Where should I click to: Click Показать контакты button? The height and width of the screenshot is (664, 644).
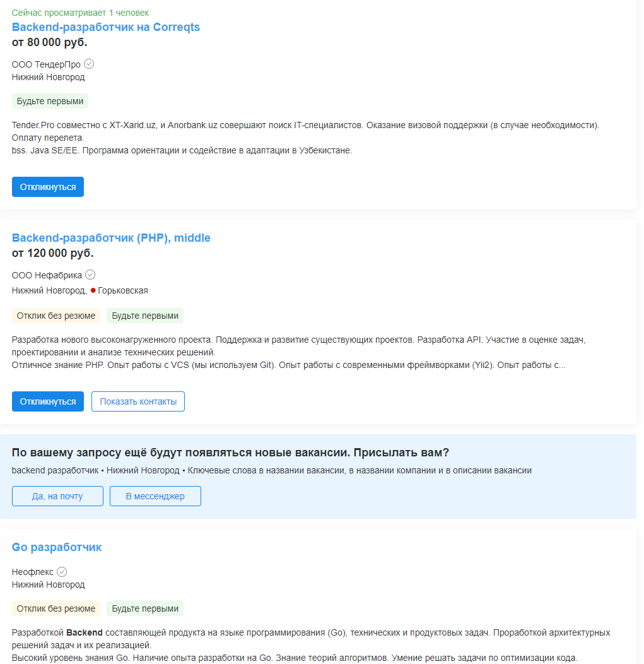138,401
